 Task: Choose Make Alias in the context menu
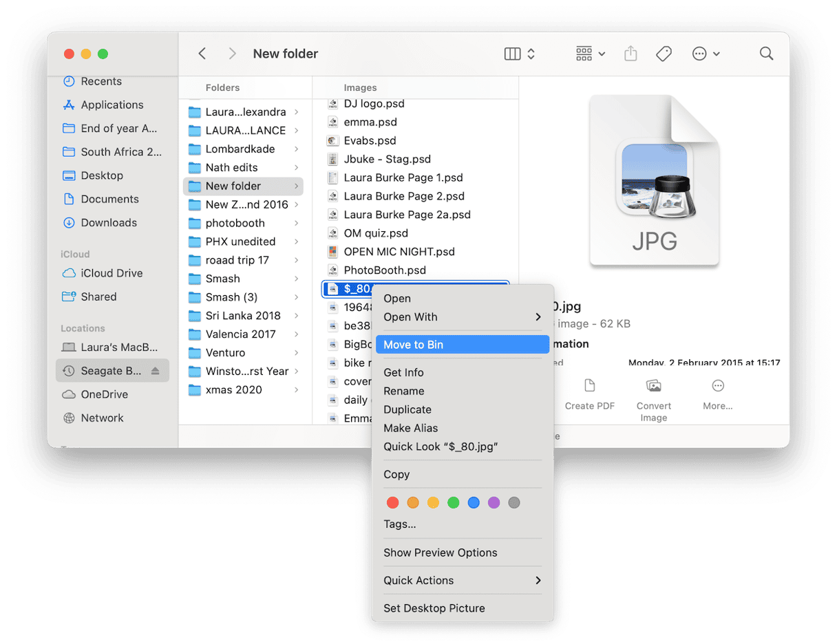pyautogui.click(x=463, y=428)
